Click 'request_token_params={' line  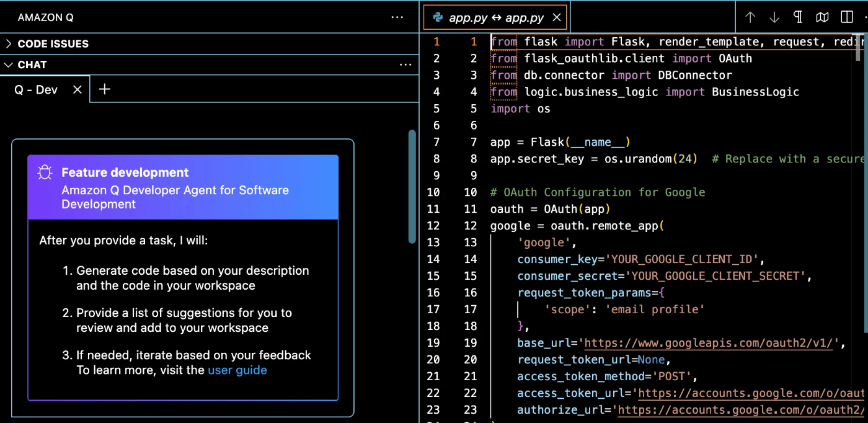(591, 293)
